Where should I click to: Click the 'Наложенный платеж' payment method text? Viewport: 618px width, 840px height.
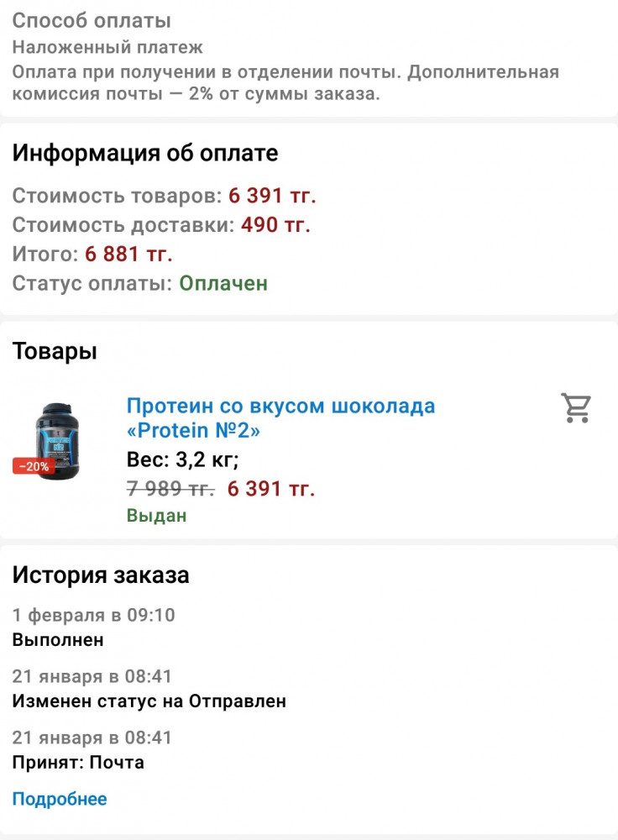point(107,47)
